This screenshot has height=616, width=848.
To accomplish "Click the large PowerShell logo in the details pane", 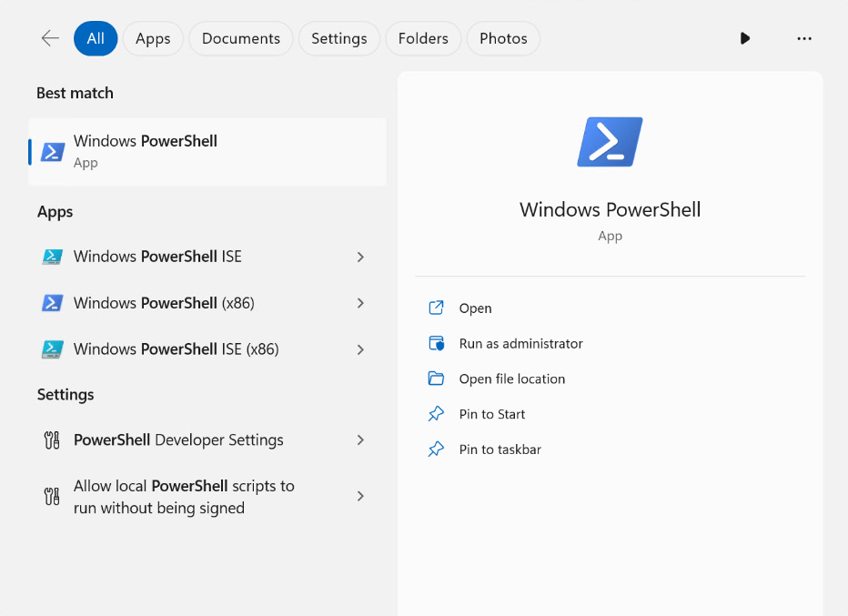I will point(610,142).
